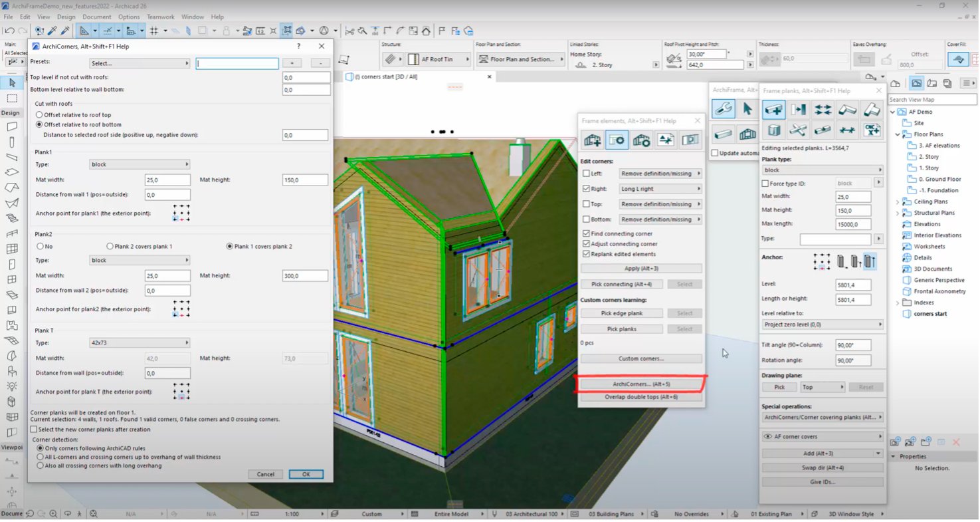The height and width of the screenshot is (522, 980).
Task: Collapse the Floor Plans tree node
Action: (898, 134)
